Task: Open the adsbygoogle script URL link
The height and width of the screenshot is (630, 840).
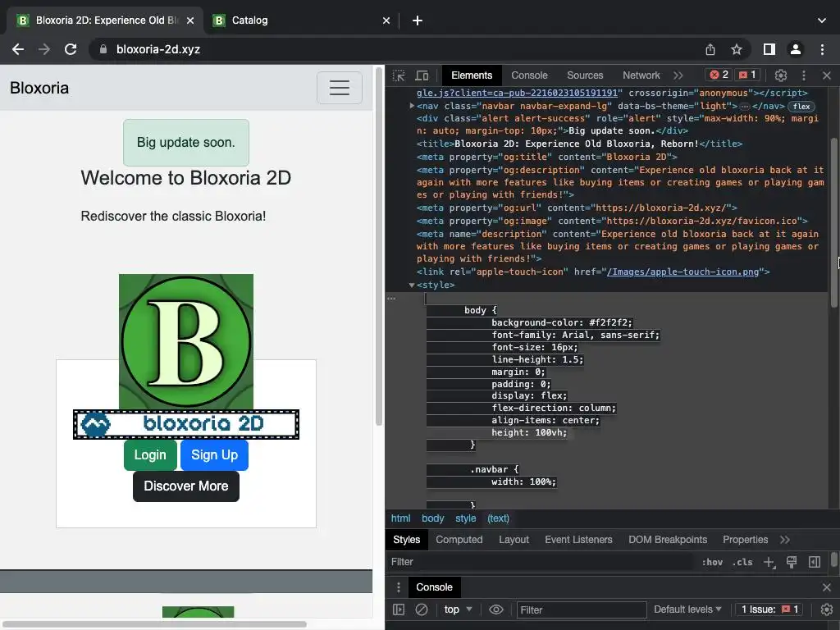Action: pos(517,94)
